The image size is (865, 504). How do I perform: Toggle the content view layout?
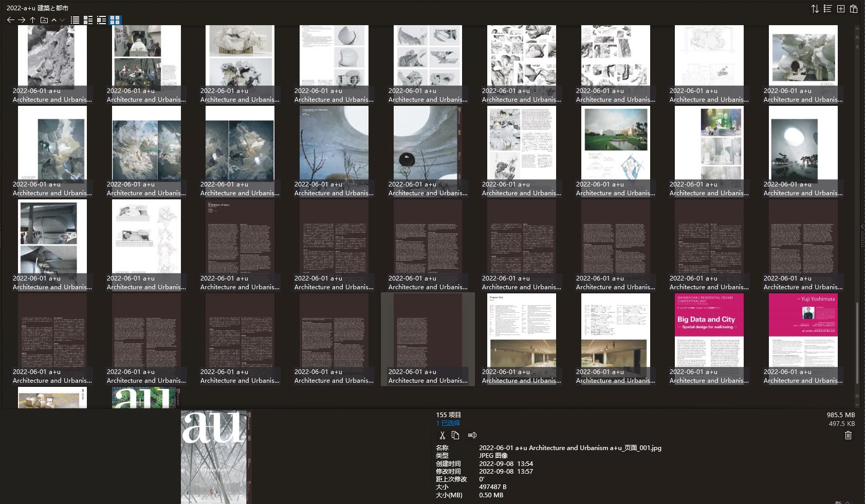point(102,20)
